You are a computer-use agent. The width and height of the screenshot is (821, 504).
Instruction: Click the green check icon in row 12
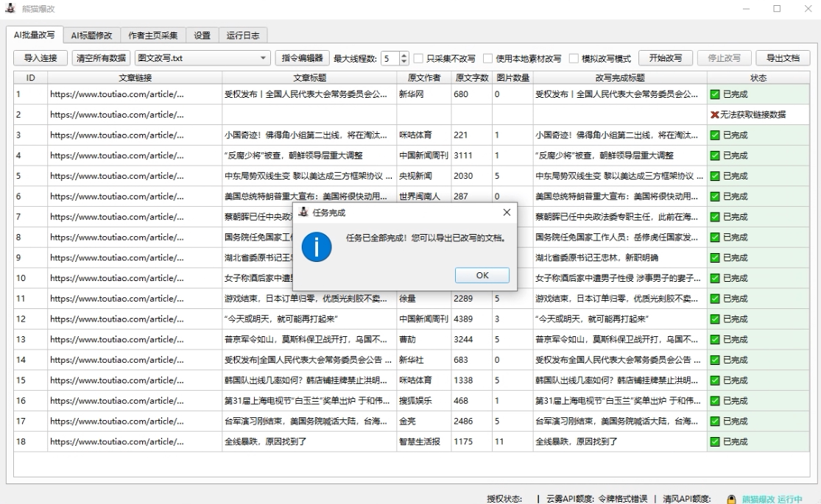[715, 319]
